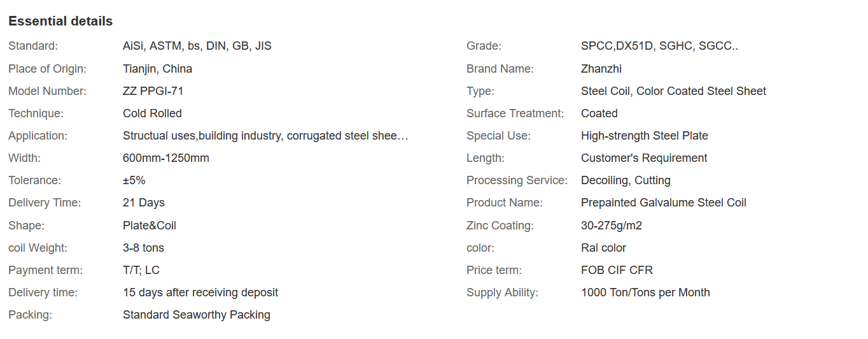Click the Tianjin, China origin value
The height and width of the screenshot is (339, 868).
(157, 69)
